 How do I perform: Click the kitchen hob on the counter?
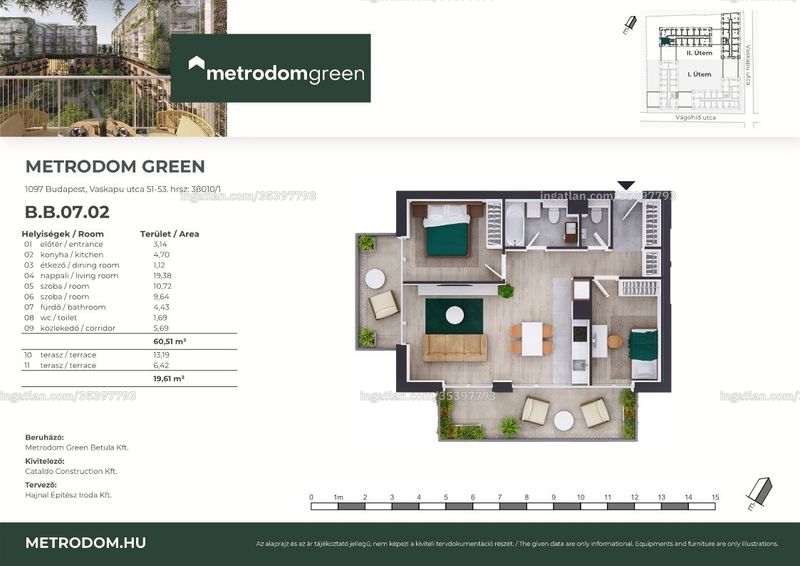click(580, 334)
